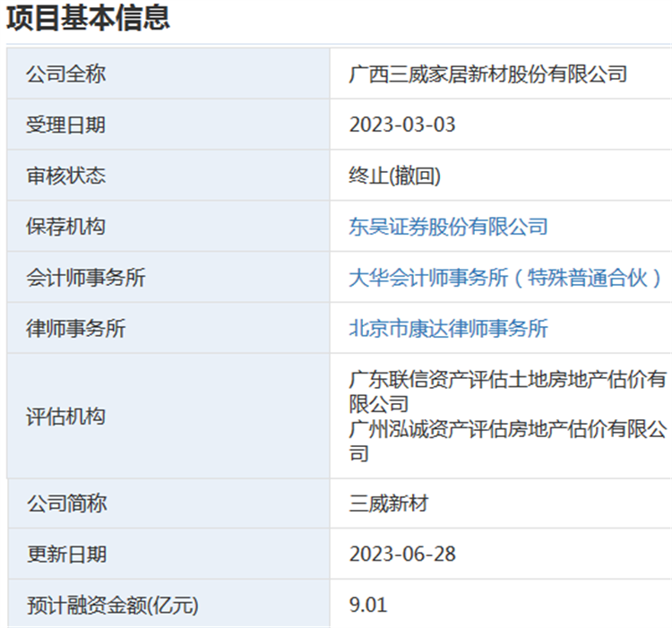Select the 预计融资金额(亿元) label cell
Viewport: 672px width, 628px height.
tap(168, 605)
